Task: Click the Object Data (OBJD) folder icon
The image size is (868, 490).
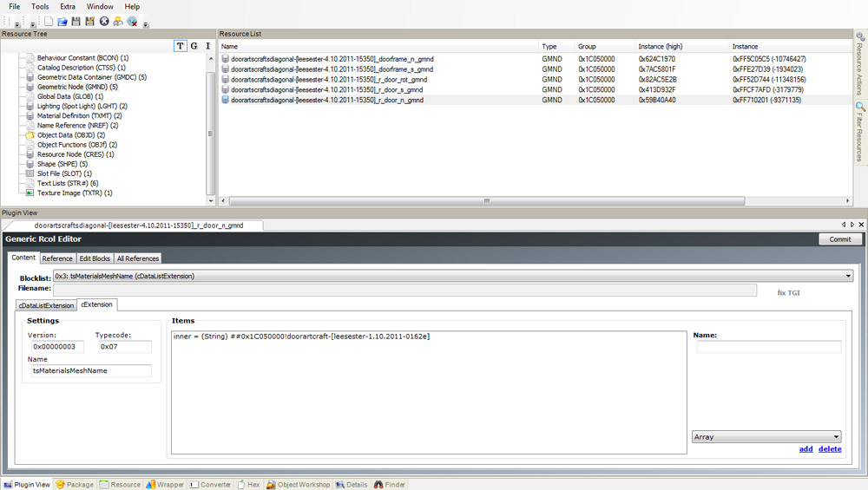Action: tap(30, 135)
